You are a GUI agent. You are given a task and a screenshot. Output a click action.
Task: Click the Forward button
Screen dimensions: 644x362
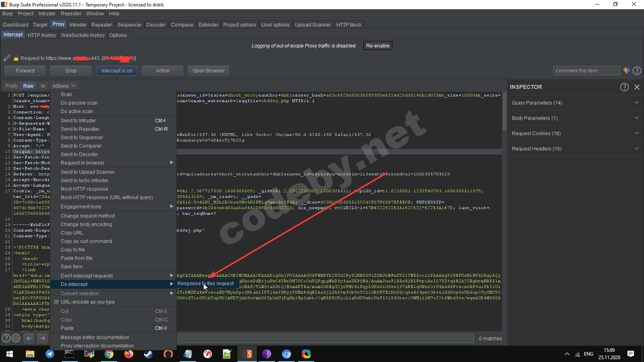coord(25,71)
